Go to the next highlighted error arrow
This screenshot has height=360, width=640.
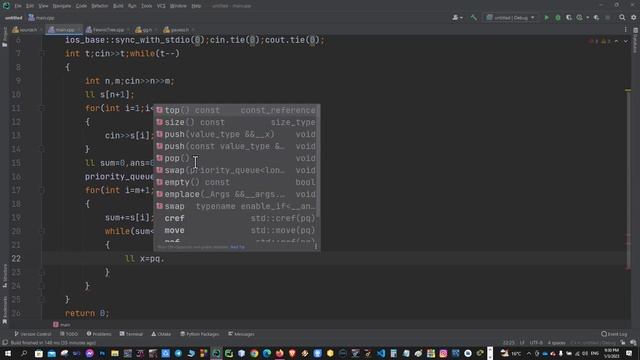[x=626, y=41]
